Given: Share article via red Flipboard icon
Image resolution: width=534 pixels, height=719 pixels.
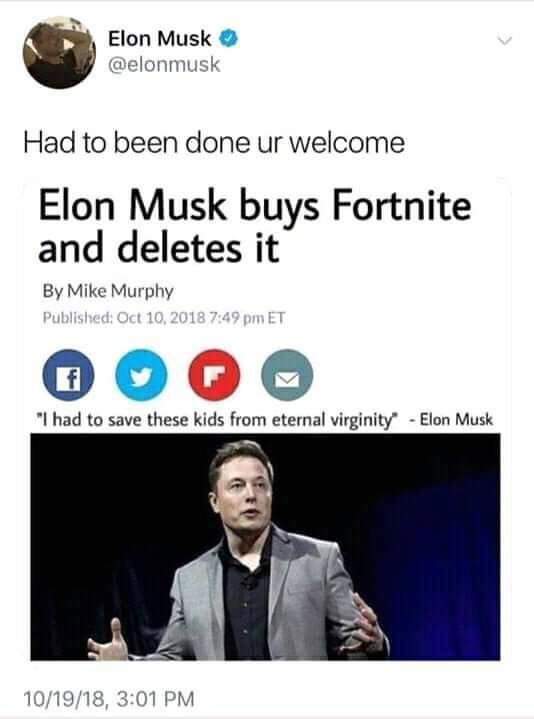Looking at the screenshot, I should [x=214, y=375].
